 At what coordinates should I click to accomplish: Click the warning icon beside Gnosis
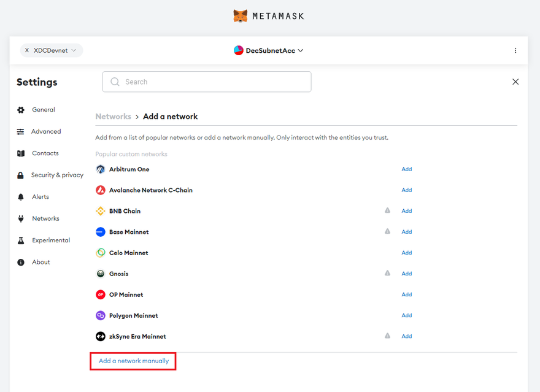[387, 273]
